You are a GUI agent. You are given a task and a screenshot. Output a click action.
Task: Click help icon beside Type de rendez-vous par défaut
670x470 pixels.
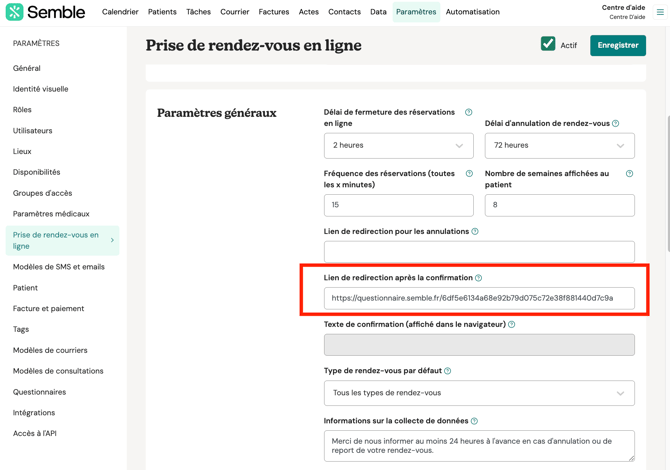[x=447, y=371]
